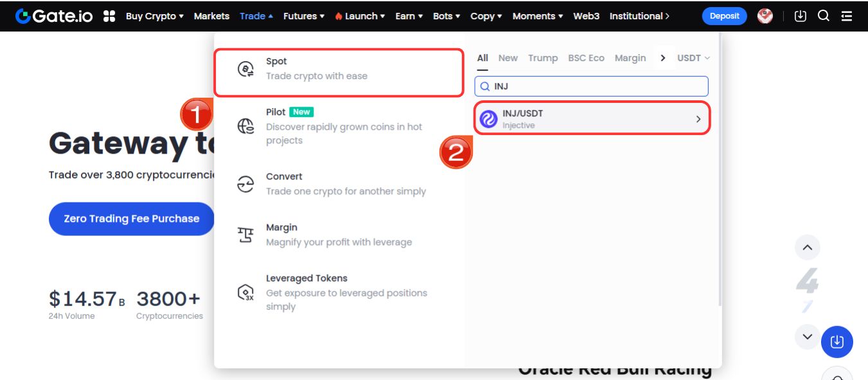Expand the Copy dropdown

click(486, 16)
